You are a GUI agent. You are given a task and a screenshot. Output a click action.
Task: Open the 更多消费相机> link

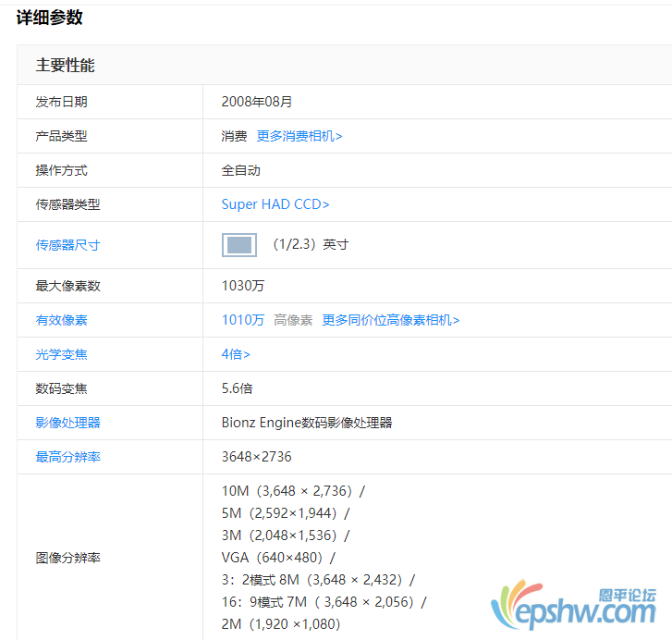click(x=299, y=136)
